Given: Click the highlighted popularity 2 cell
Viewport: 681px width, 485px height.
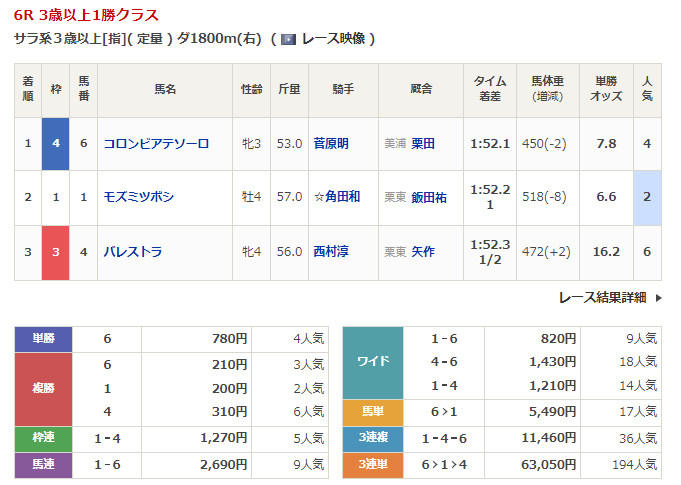Looking at the screenshot, I should point(647,197).
